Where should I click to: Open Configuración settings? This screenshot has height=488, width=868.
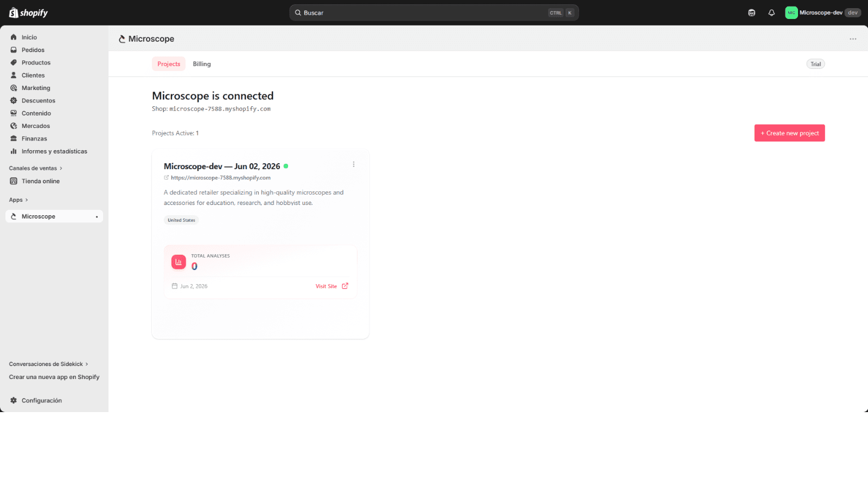point(54,401)
